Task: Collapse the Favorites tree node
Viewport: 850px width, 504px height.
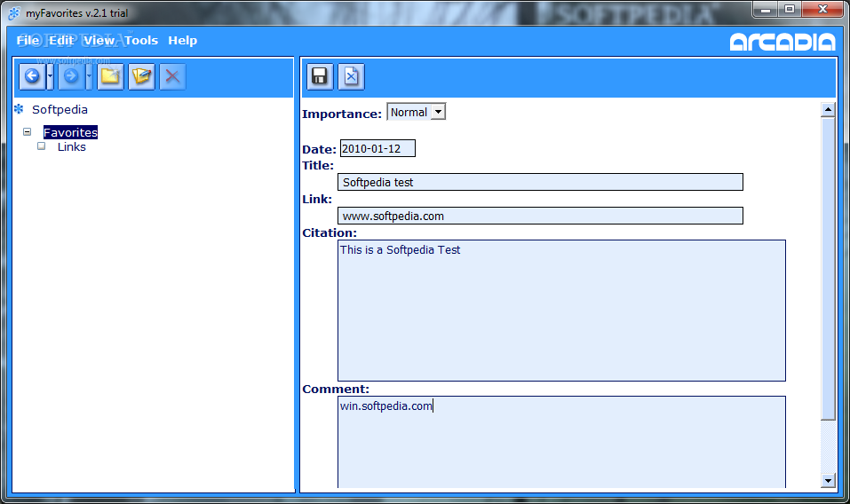Action: (28, 131)
